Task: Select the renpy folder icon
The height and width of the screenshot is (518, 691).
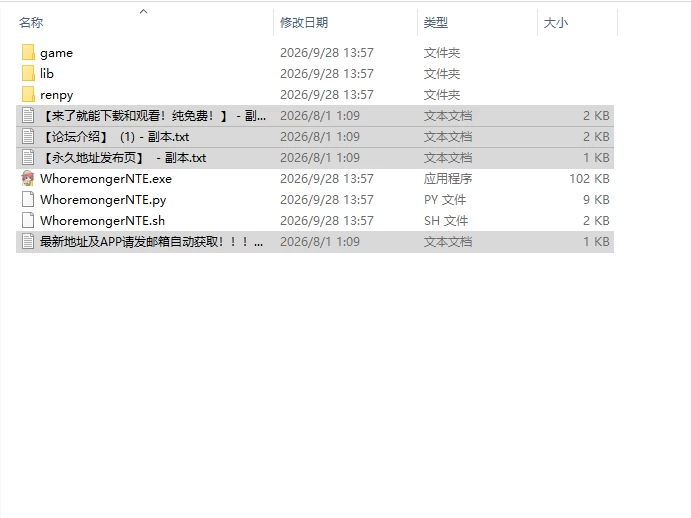Action: [x=28, y=94]
